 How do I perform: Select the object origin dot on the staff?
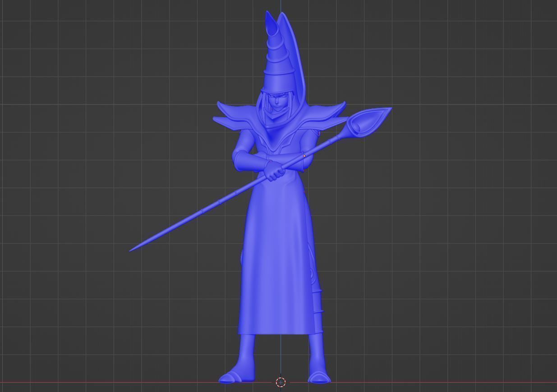point(304,156)
